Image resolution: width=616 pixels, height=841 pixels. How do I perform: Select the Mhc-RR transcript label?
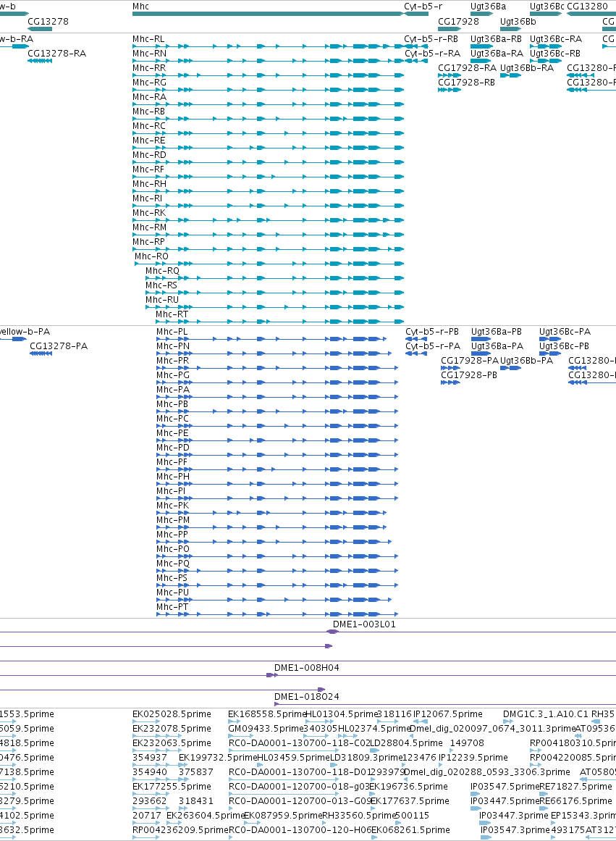tap(149, 68)
